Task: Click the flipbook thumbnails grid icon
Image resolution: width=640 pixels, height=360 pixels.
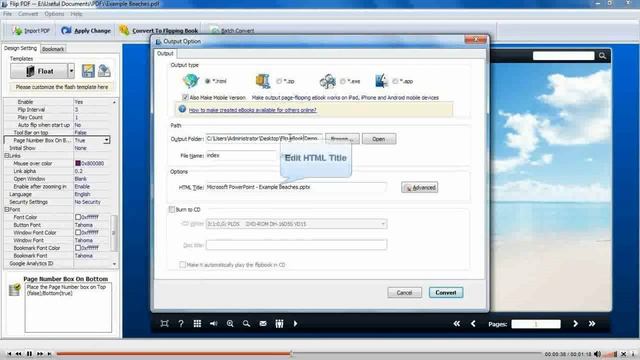Action: point(197,324)
